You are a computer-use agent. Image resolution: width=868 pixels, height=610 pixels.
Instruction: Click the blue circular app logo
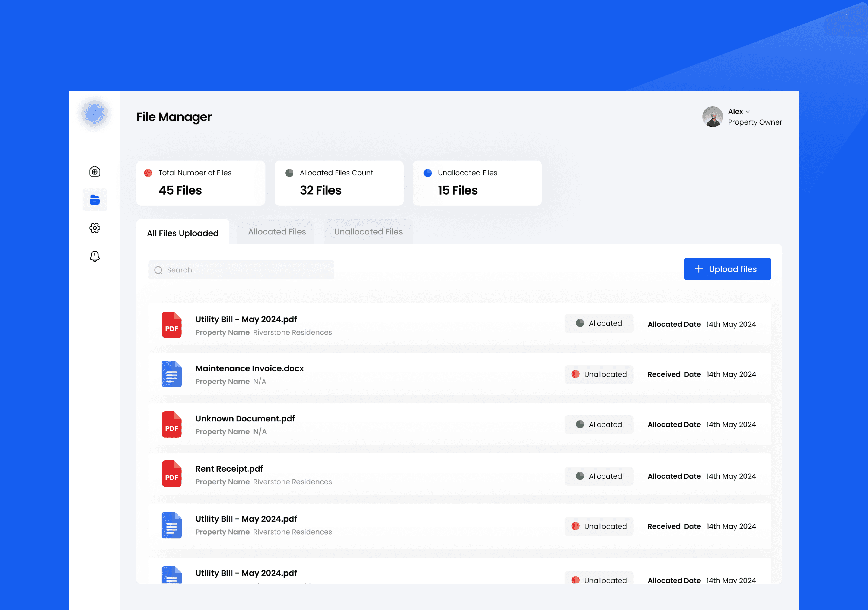coord(94,113)
